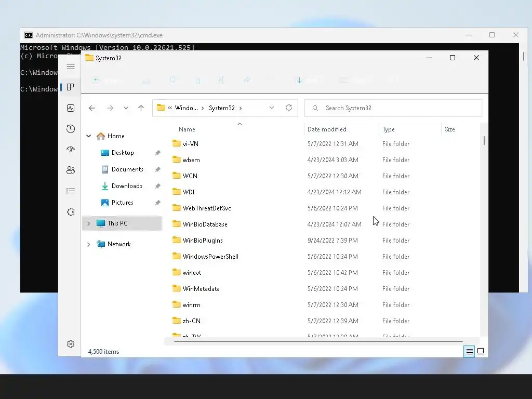
Task: Unpin Documents from quick access
Action: tap(158, 169)
